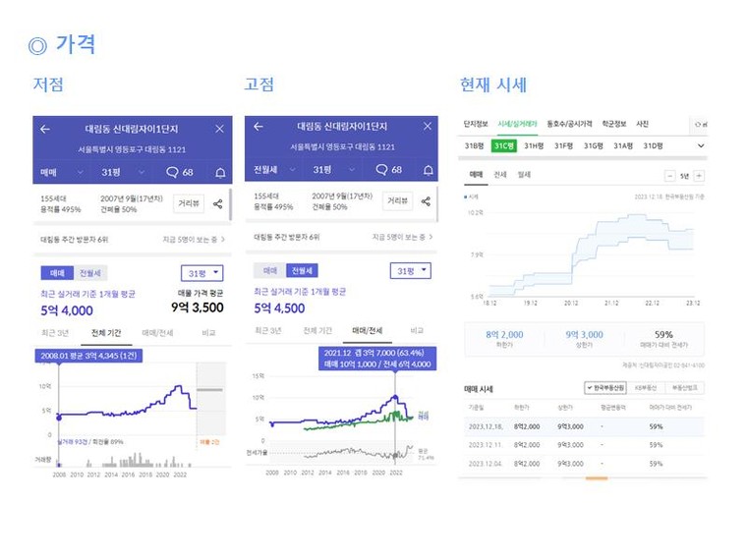Open '지금 5명이 보는 중' in 저점 panel
Screen dimensions: 747x560
pos(194,239)
